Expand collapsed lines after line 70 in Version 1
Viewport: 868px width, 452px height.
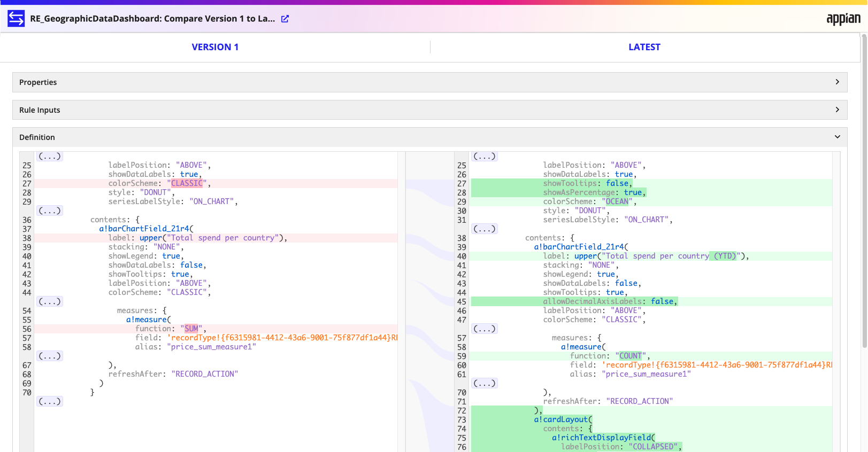(x=50, y=402)
